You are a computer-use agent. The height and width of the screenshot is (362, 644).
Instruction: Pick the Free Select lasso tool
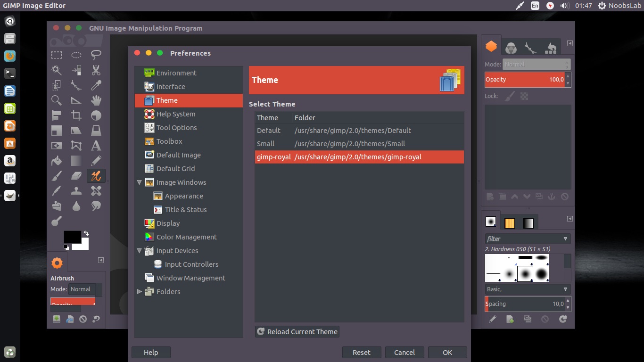[x=96, y=55]
